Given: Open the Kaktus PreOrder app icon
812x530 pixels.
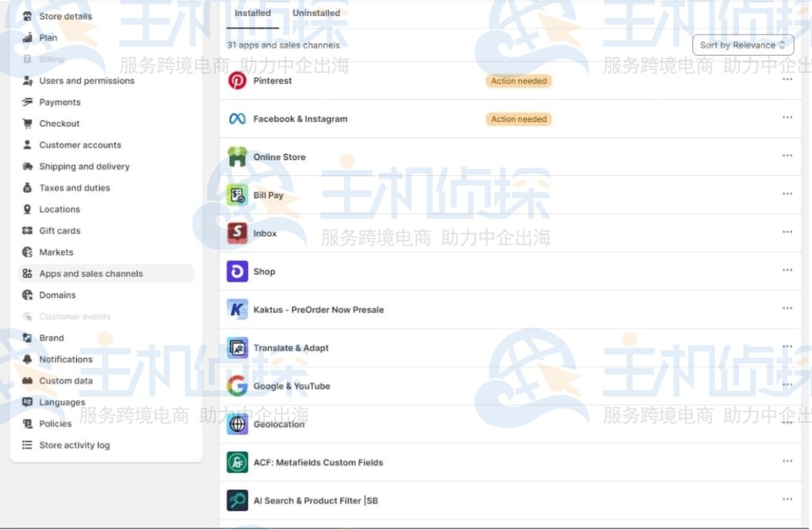Looking at the screenshot, I should click(x=237, y=309).
